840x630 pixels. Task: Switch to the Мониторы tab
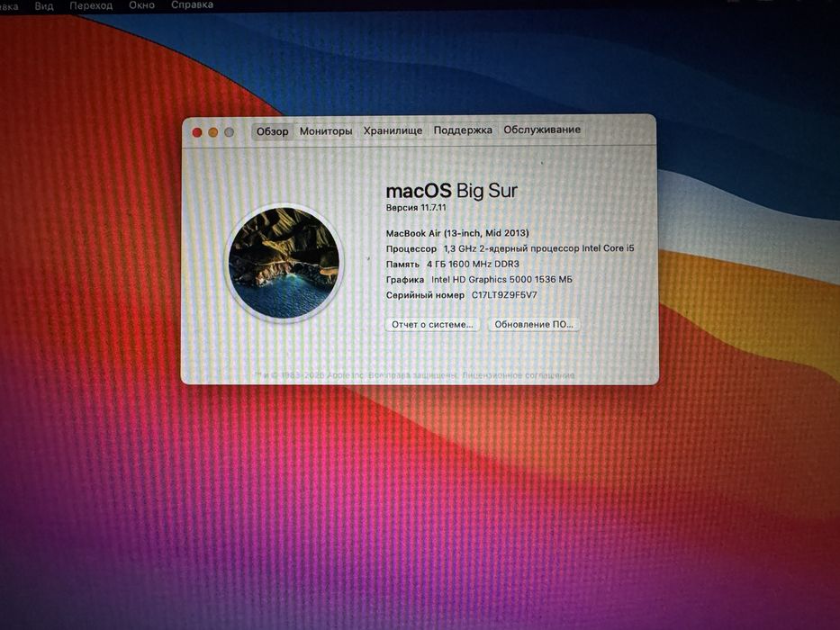point(326,130)
